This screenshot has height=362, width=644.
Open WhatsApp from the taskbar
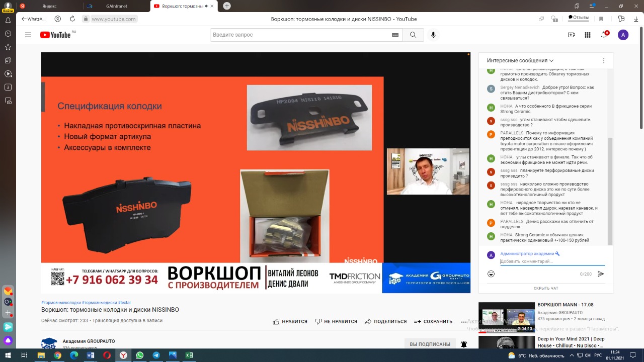click(140, 355)
